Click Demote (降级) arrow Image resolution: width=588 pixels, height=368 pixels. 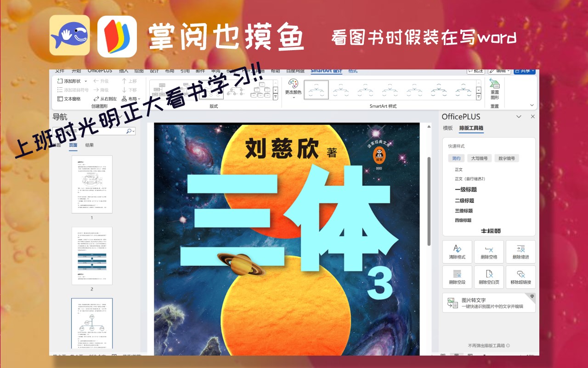101,90
